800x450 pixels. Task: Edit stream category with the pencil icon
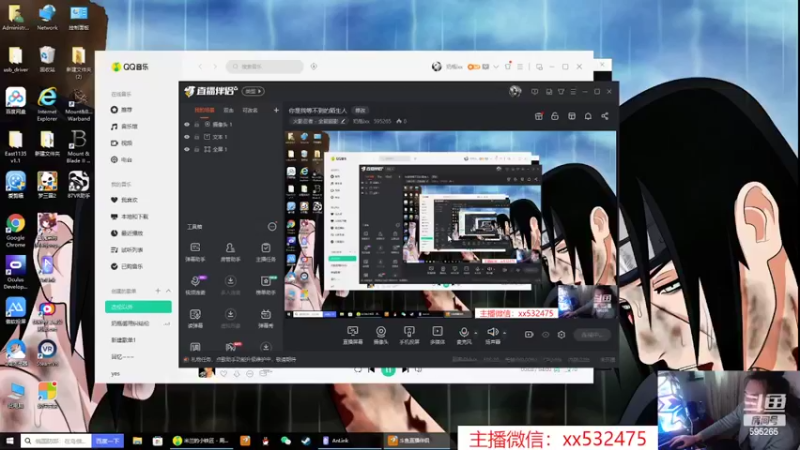(x=343, y=121)
